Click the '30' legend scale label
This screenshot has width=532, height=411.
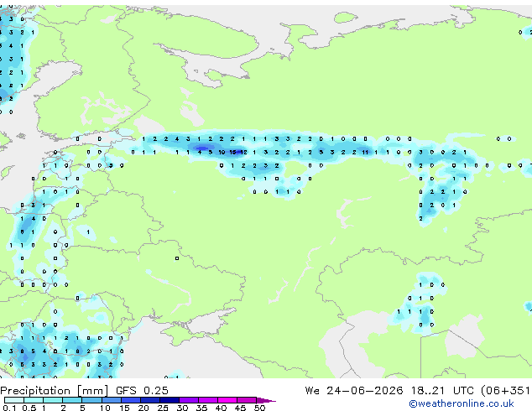182,408
